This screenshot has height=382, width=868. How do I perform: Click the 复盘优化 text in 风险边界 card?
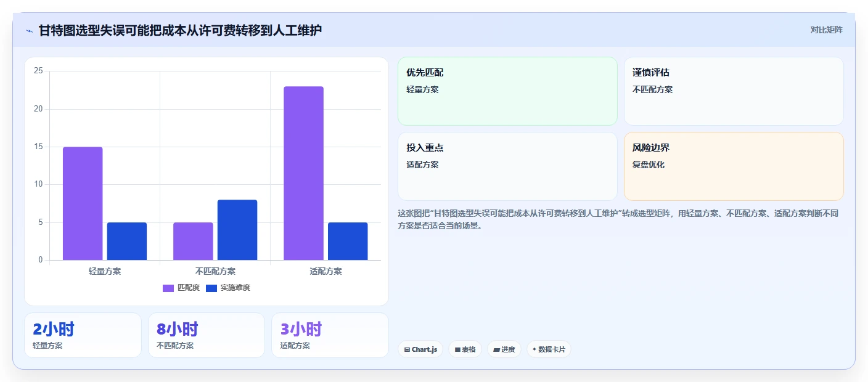click(x=649, y=165)
